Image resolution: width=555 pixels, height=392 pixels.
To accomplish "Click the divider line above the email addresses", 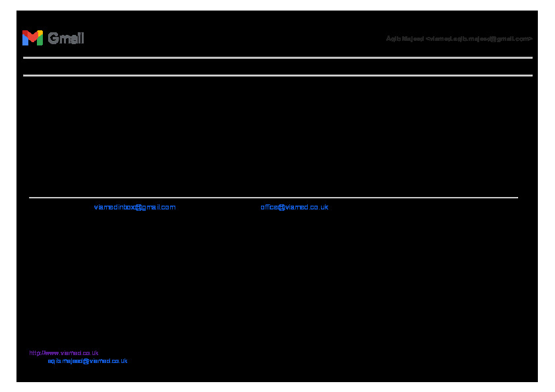I will point(273,197).
